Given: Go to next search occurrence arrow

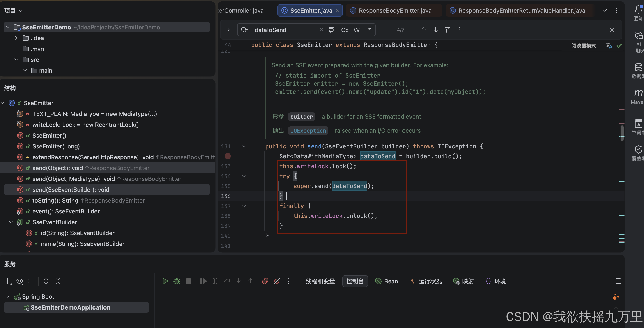Looking at the screenshot, I should (x=435, y=30).
